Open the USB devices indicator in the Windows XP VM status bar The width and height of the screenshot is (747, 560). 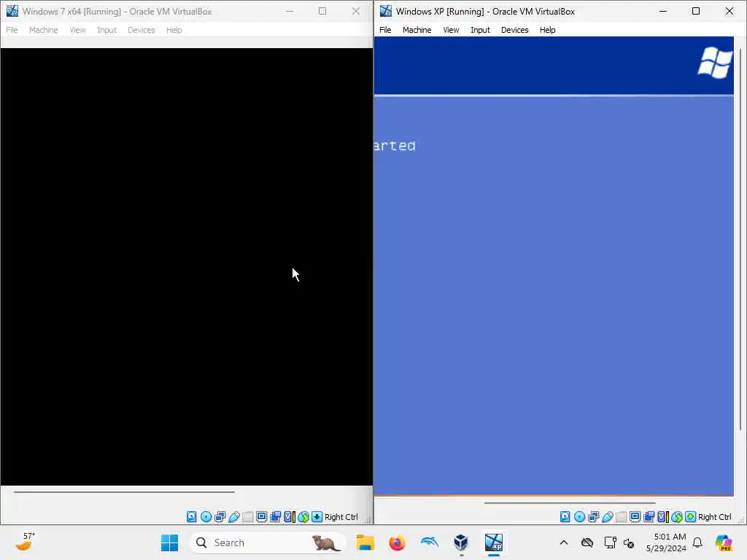(608, 517)
